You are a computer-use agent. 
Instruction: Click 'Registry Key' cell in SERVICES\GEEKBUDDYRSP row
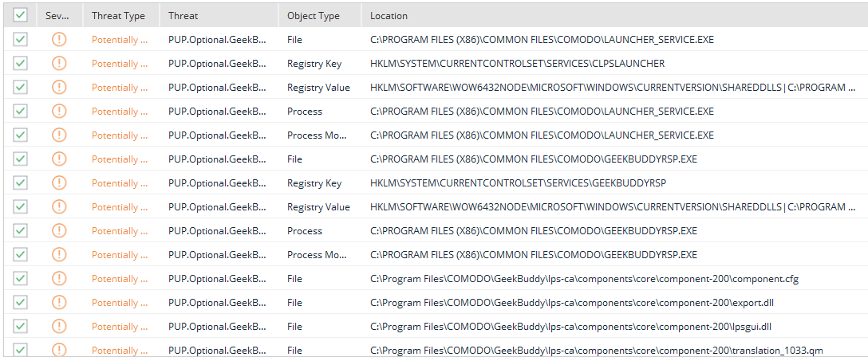[x=314, y=183]
